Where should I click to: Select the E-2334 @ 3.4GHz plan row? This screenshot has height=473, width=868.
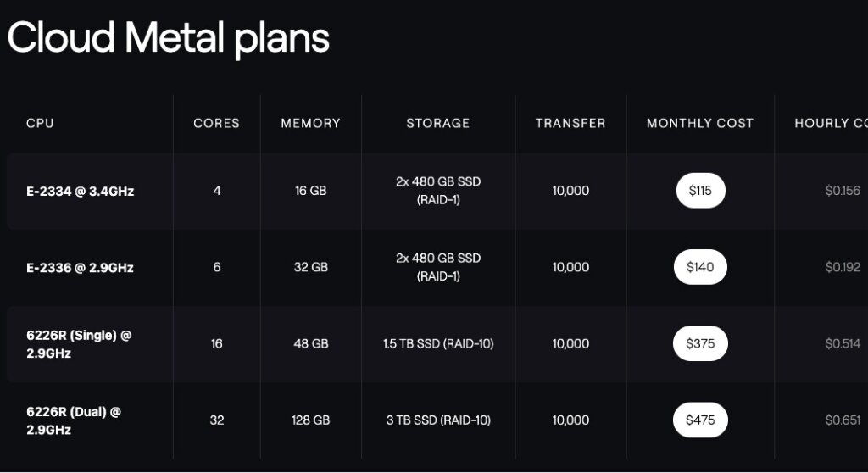[81, 191]
